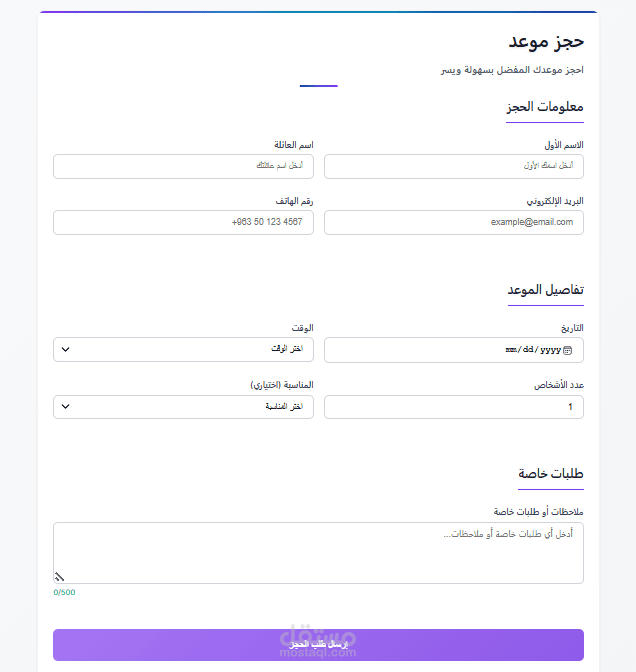Open the اختر المناسبة occasion dropdown
This screenshot has height=672, width=636.
click(x=183, y=407)
